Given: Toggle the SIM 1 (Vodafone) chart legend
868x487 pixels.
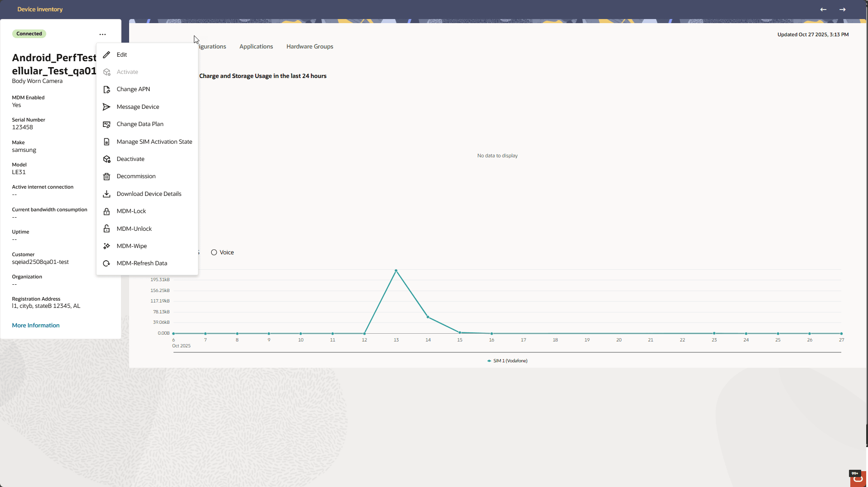Looking at the screenshot, I should click(507, 360).
